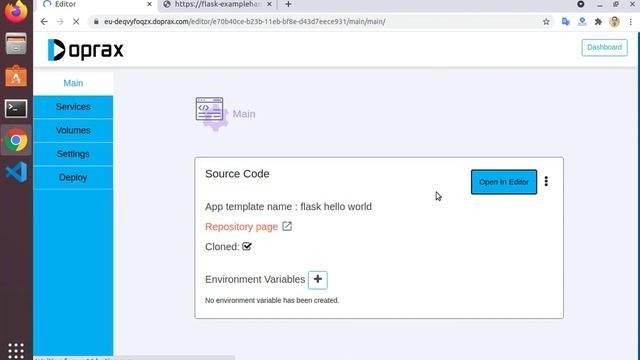640x360 pixels.
Task: Toggle the Cloned checkbox
Action: coord(247,246)
